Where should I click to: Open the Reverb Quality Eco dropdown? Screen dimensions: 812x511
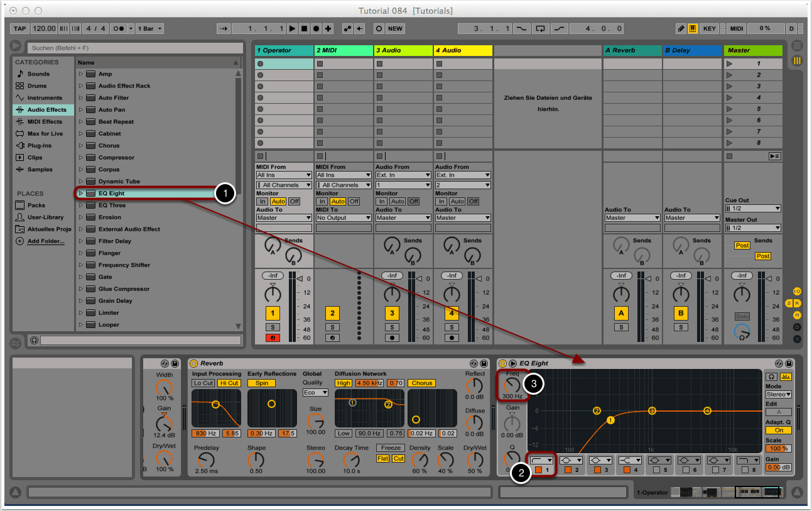(315, 392)
